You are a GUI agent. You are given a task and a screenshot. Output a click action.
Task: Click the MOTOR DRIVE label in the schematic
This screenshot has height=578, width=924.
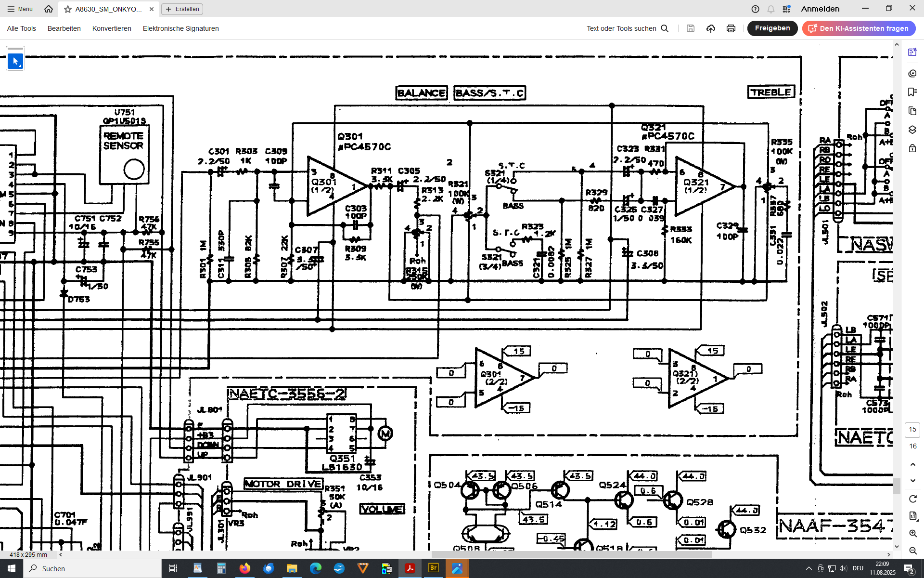point(283,484)
